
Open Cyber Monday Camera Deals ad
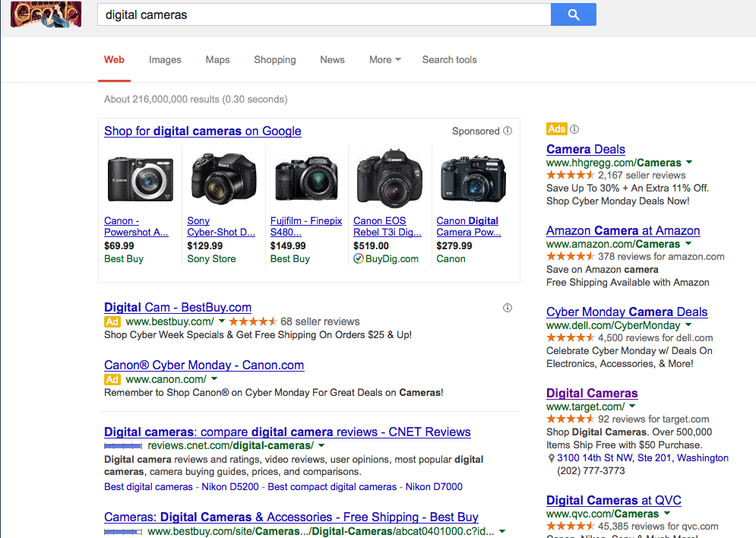(x=627, y=312)
